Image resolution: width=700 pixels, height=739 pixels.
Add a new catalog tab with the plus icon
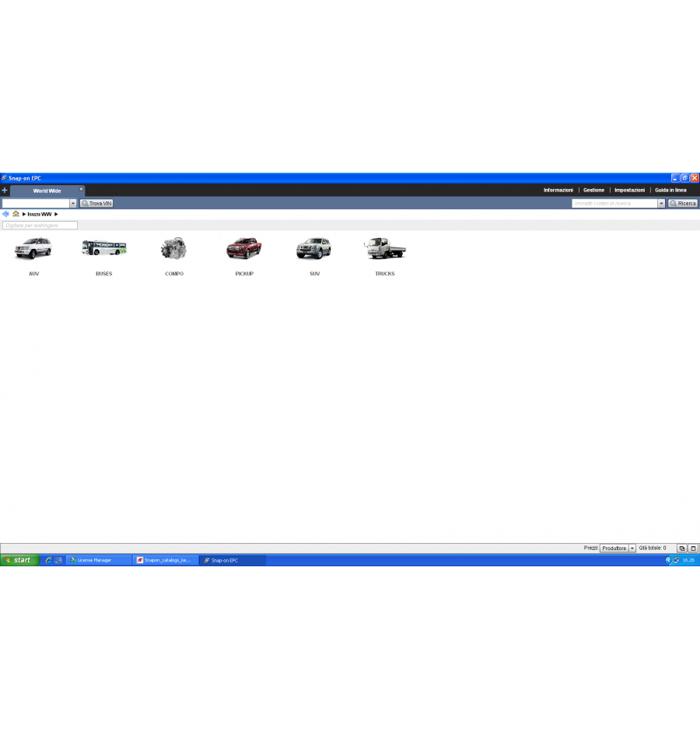pyautogui.click(x=5, y=191)
